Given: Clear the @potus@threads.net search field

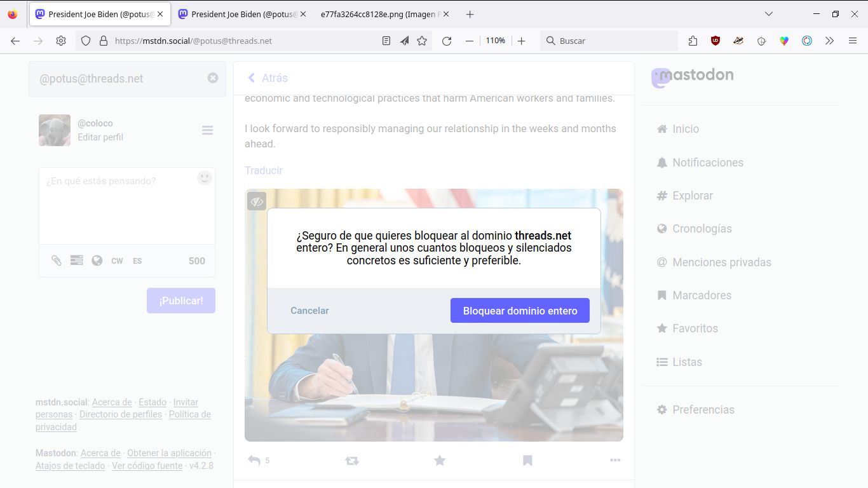Looking at the screenshot, I should [213, 78].
